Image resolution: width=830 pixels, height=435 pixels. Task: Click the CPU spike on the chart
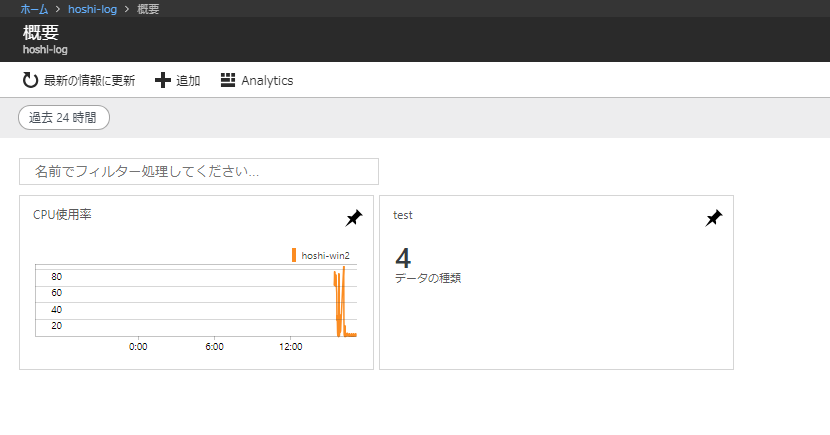(340, 302)
